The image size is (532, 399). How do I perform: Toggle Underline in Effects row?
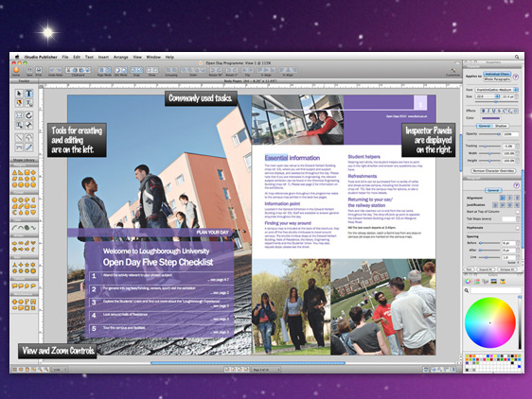[x=493, y=111]
